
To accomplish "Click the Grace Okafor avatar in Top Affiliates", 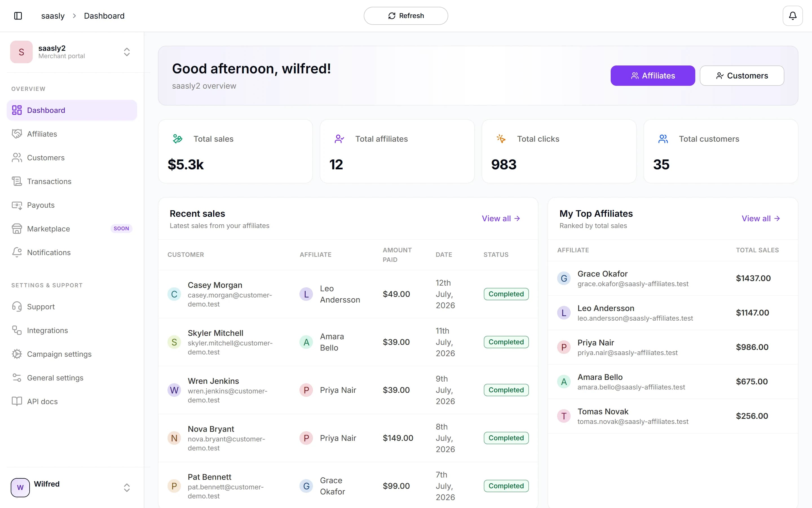I will click(x=564, y=278).
